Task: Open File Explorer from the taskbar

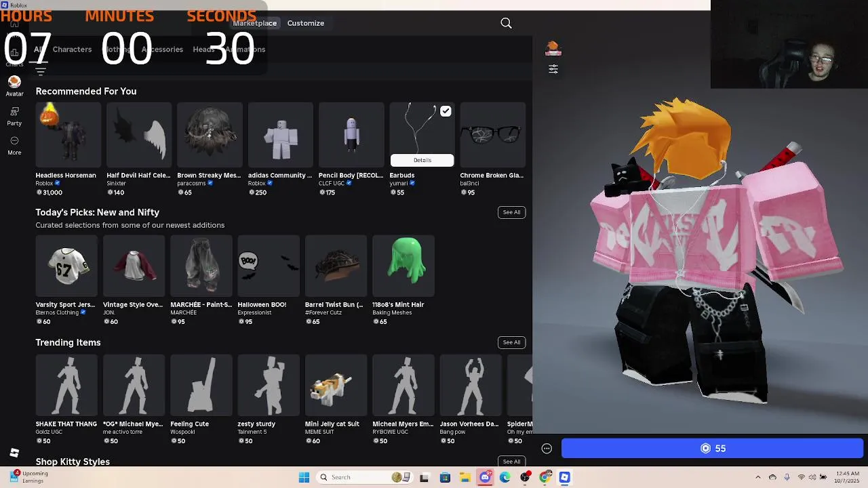Action: (465, 477)
